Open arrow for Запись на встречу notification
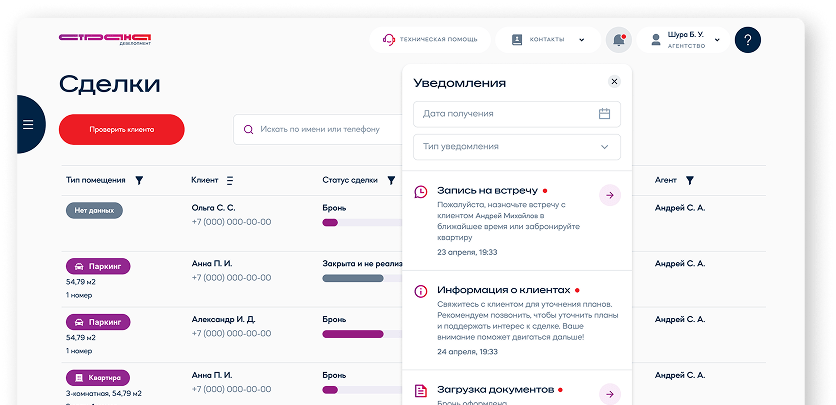836x405 pixels. coord(609,195)
